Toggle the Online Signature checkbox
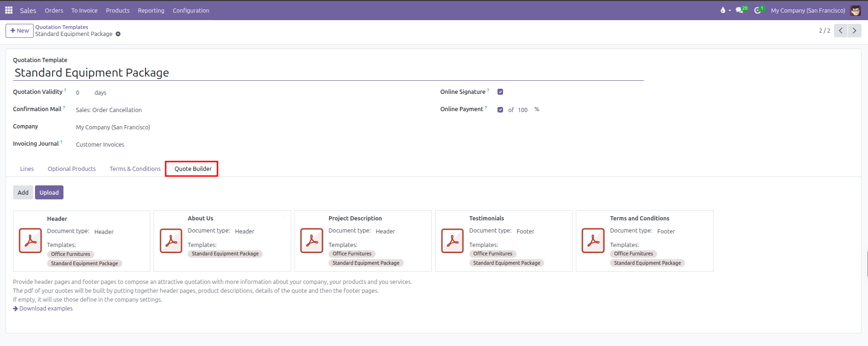The height and width of the screenshot is (346, 868). [x=500, y=92]
